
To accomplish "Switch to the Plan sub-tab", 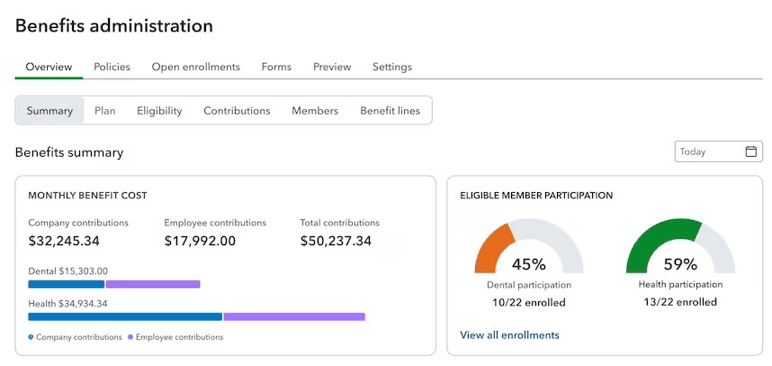I will point(105,111).
